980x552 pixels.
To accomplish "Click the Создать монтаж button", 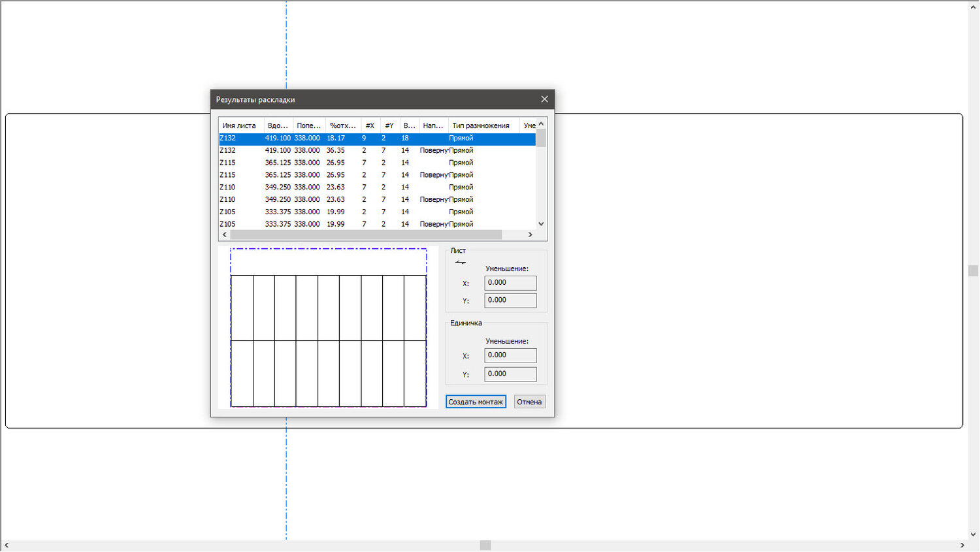I will point(476,402).
